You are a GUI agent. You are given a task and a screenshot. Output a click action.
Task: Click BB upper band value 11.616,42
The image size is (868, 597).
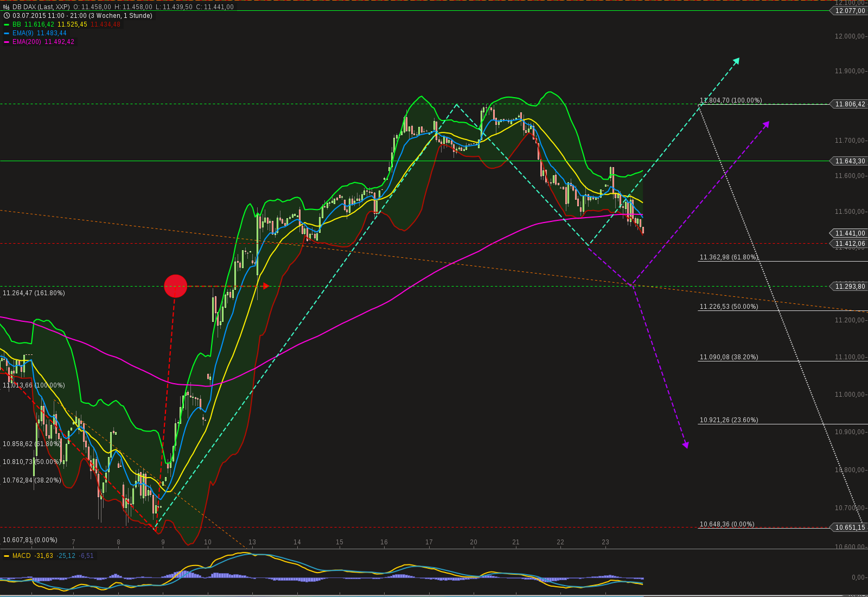(39, 24)
